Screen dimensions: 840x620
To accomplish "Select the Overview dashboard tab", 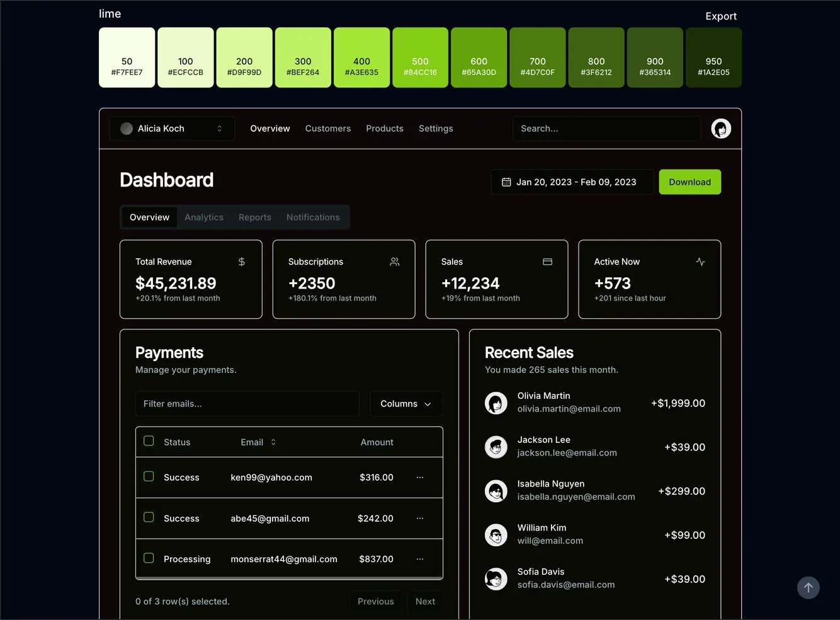I will [x=149, y=217].
